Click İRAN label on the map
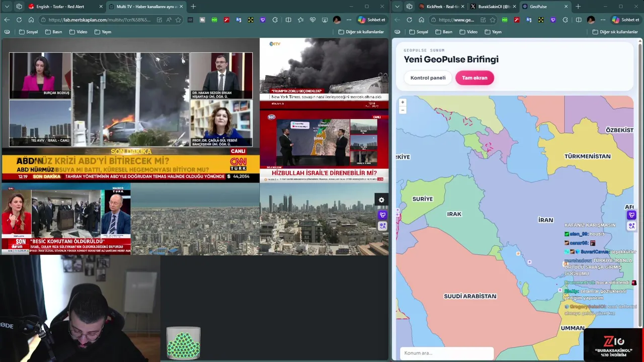This screenshot has height=362, width=644. tap(545, 220)
